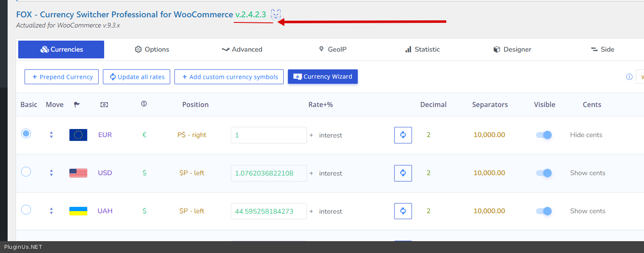The height and width of the screenshot is (253, 644).
Task: Refresh the USD rate with sync icon
Action: coord(403,173)
